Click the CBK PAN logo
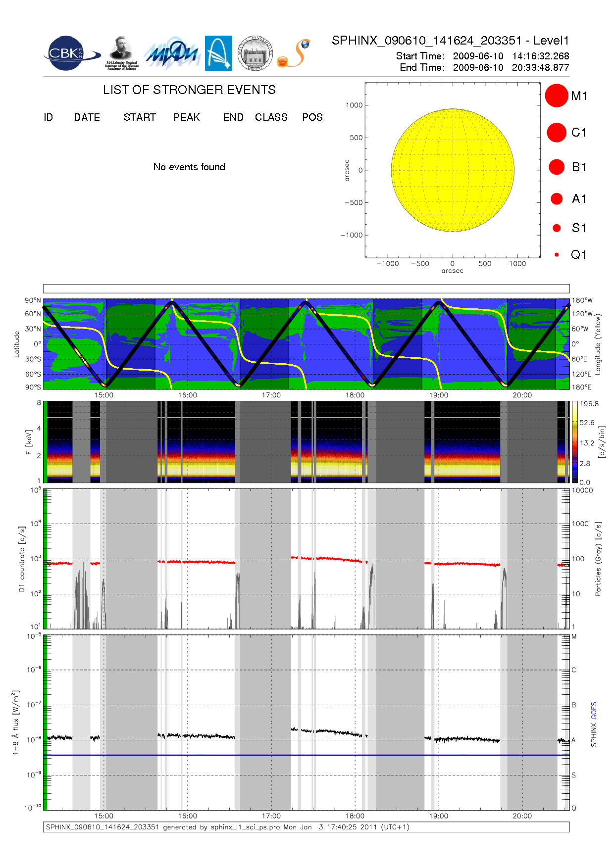Screen dimensions: 614x868 coord(71,53)
